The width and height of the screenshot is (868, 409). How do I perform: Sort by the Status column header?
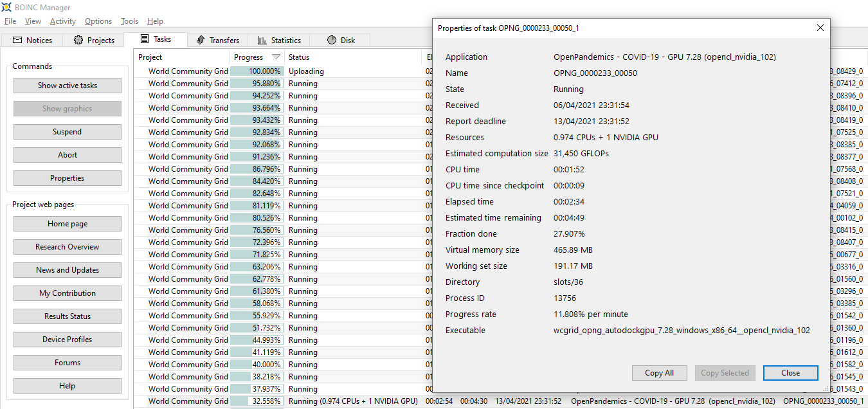(x=353, y=57)
